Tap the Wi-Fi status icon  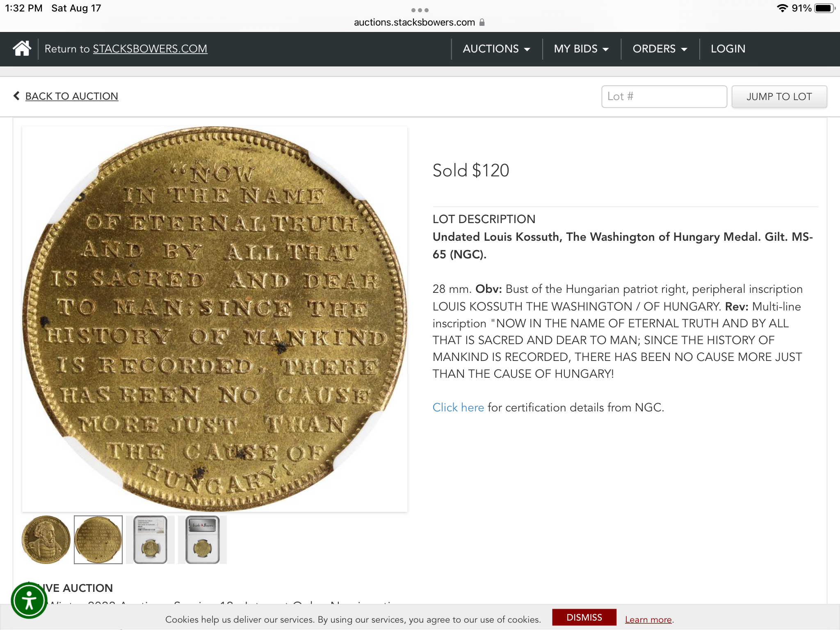pos(782,8)
